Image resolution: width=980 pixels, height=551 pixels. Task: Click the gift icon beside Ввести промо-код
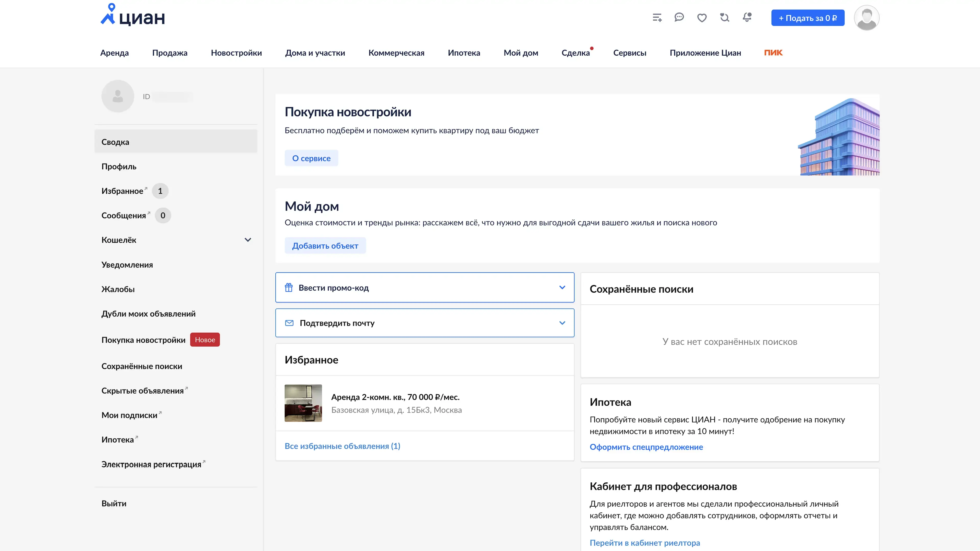tap(289, 287)
